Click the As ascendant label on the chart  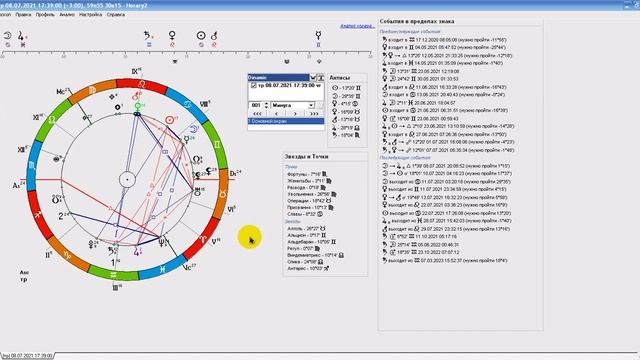19,185
